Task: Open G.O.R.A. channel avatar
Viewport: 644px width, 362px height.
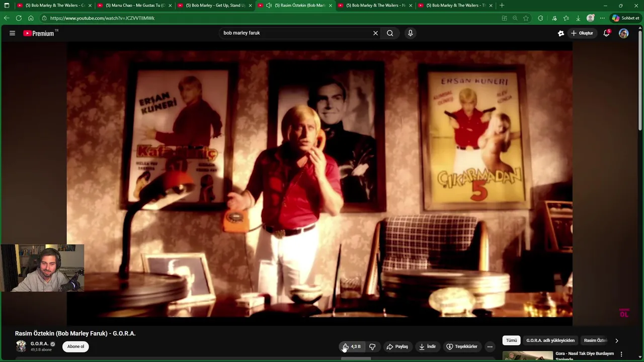Action: pos(21,346)
